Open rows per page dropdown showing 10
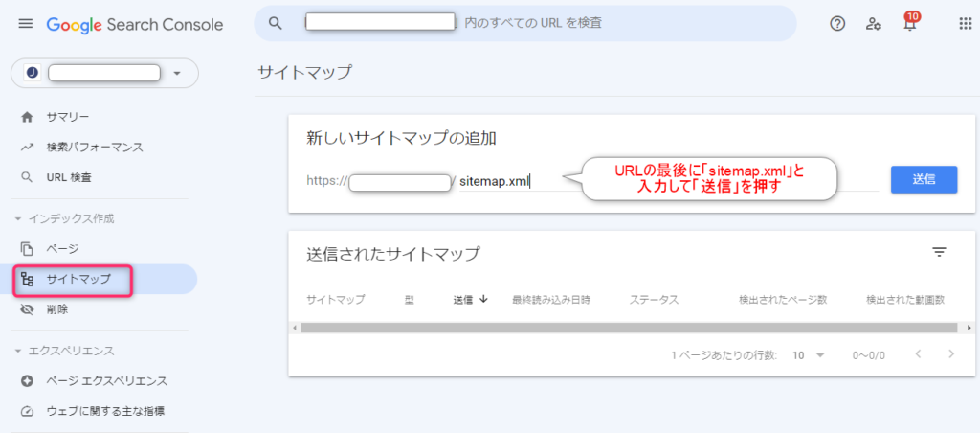Image resolution: width=980 pixels, height=433 pixels. 809,355
